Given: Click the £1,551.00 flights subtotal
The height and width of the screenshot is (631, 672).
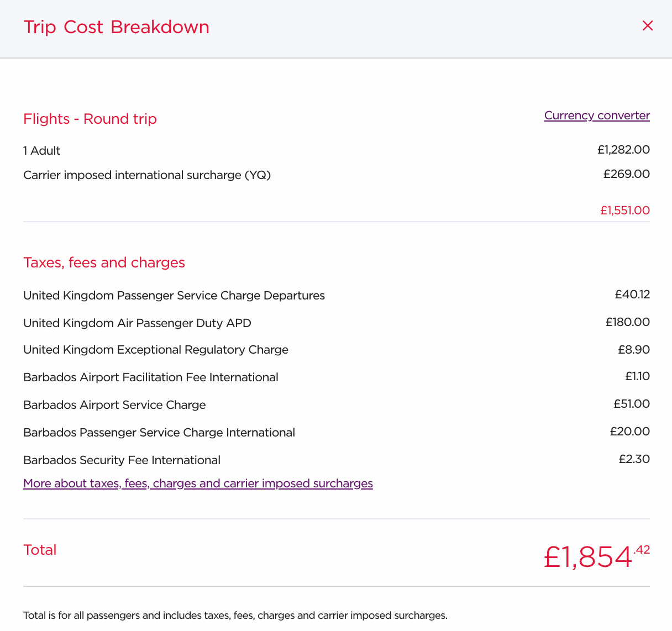Looking at the screenshot, I should pos(625,211).
